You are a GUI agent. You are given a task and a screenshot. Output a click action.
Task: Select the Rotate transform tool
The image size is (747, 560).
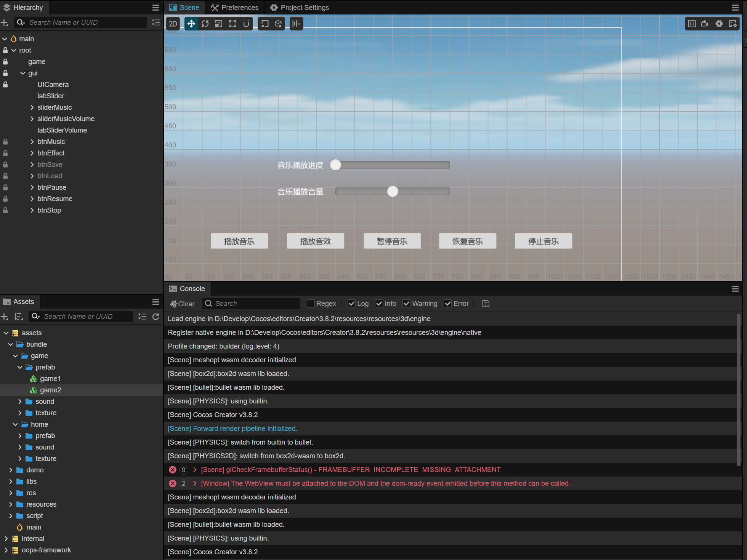[205, 24]
